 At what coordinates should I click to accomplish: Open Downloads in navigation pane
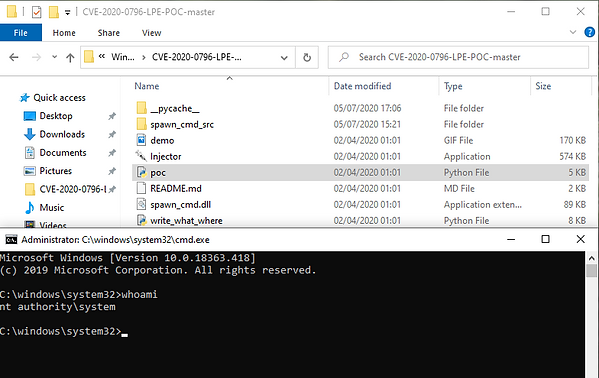[62, 134]
